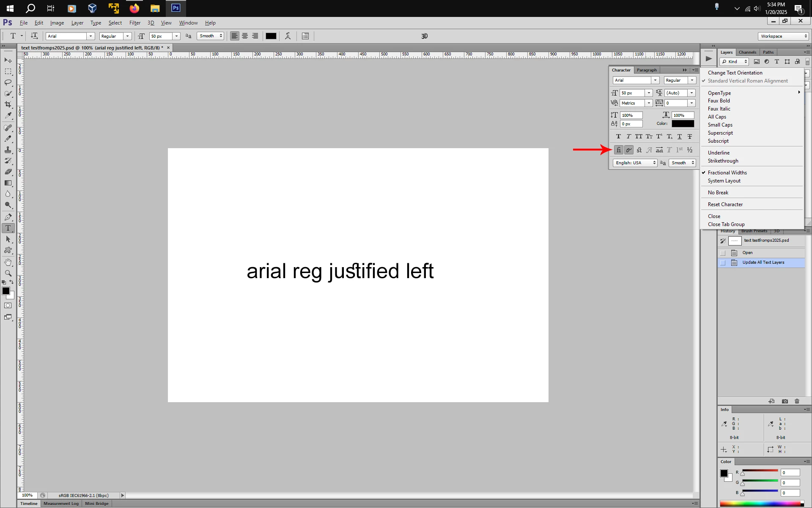
Task: Expand the Workspace dropdown
Action: (783, 36)
